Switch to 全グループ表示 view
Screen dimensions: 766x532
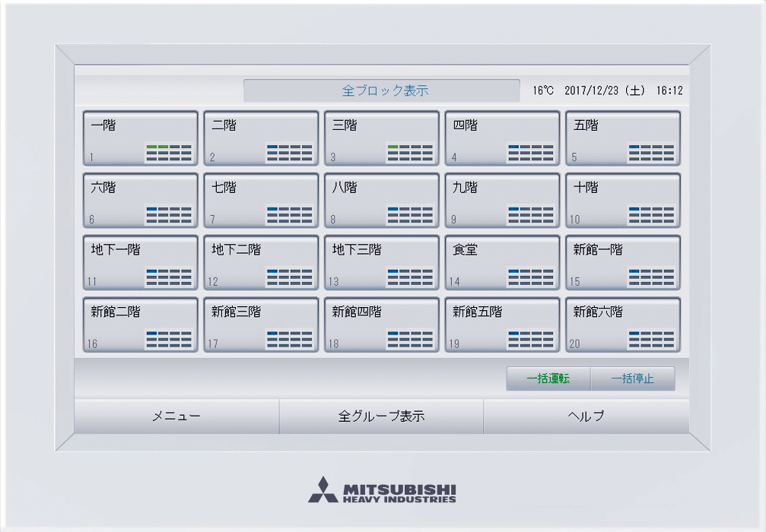coord(381,416)
